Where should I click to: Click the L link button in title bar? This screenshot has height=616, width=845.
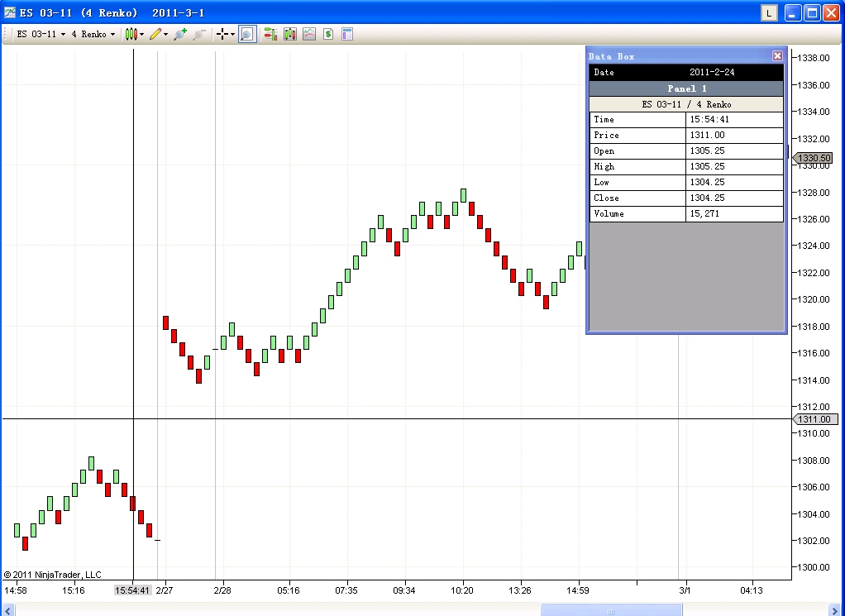tap(769, 13)
